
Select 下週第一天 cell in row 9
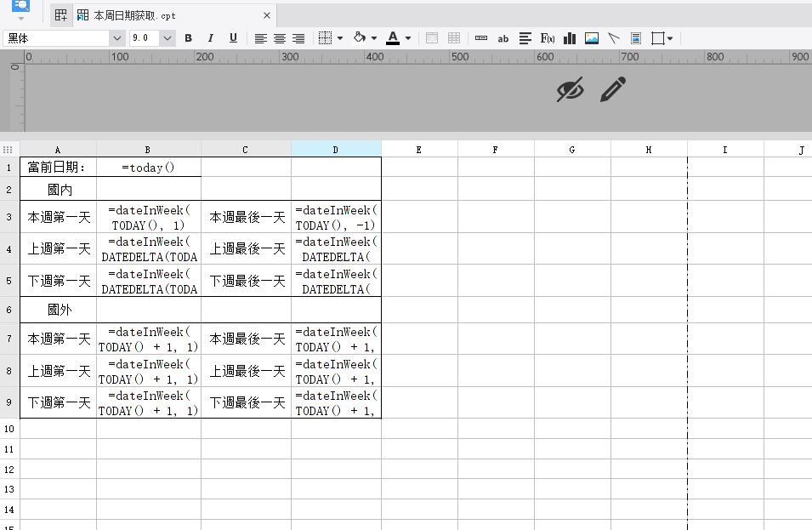(58, 402)
